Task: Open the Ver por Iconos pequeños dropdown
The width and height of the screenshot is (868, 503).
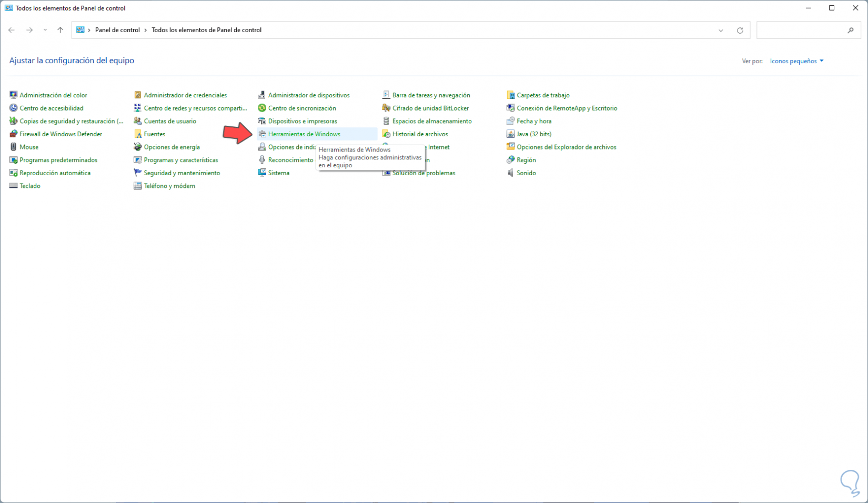Action: pyautogui.click(x=796, y=61)
